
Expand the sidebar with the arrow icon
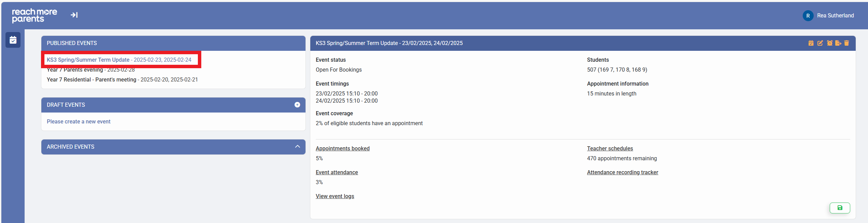pos(74,15)
